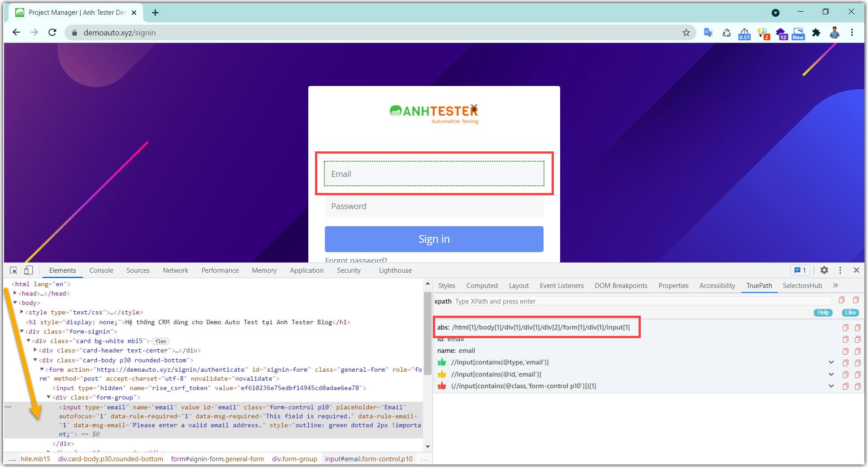Go back to the previous page
The width and height of the screenshot is (868, 468).
[17, 33]
